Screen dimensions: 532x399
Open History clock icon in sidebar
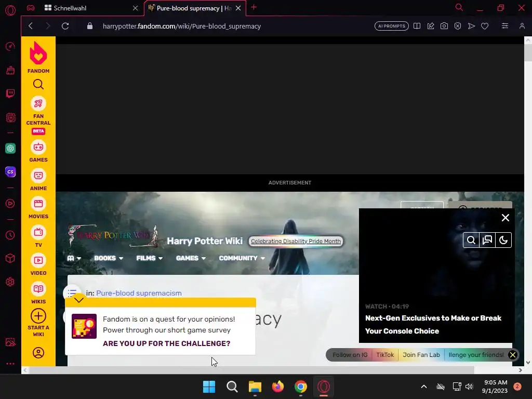[x=10, y=235]
